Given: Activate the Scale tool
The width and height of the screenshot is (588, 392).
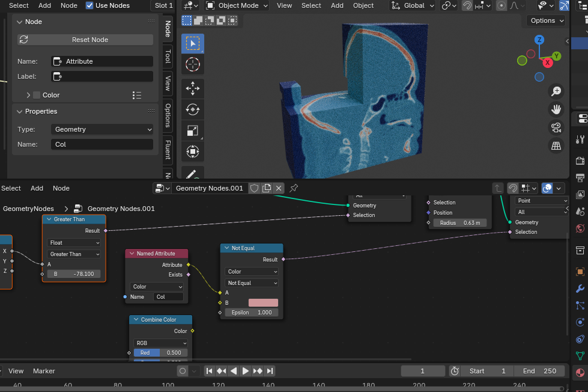Looking at the screenshot, I should pyautogui.click(x=192, y=130).
